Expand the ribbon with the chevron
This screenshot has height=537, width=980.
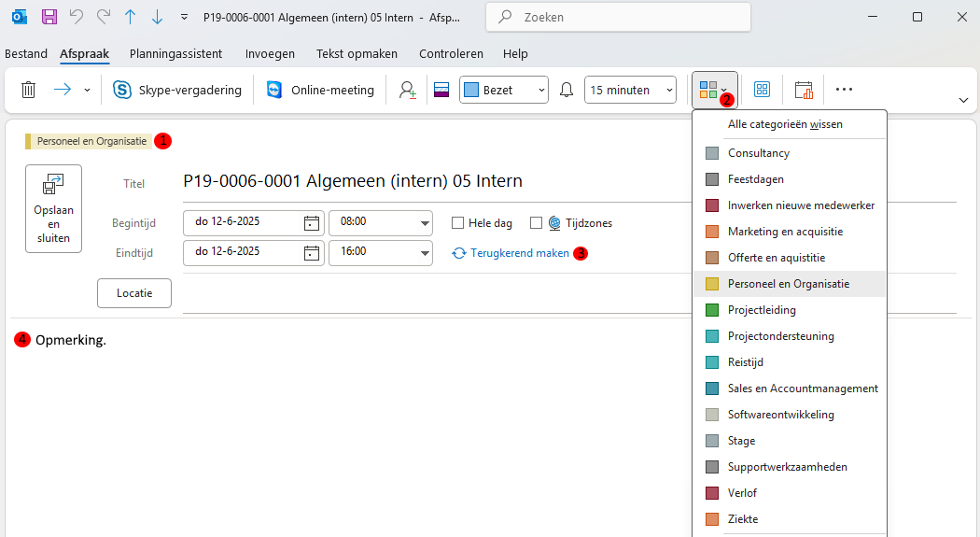click(963, 100)
